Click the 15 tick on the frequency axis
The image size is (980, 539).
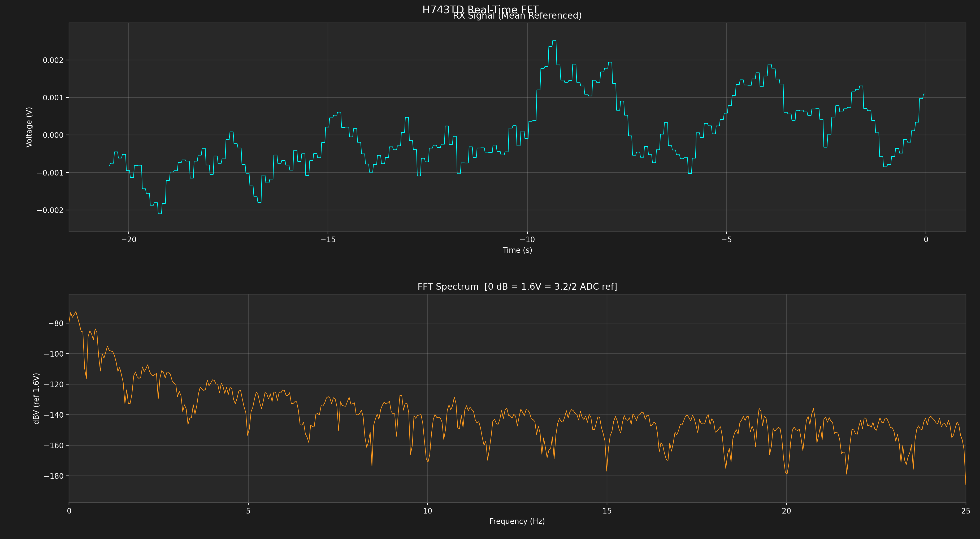pyautogui.click(x=607, y=511)
